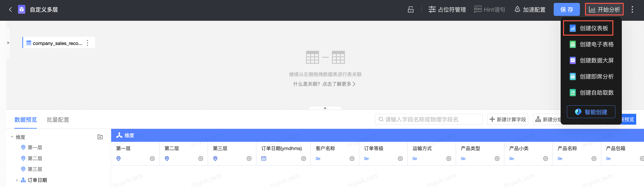Viewport: 644px width, 187px height.
Task: Expand the left side panel arrow
Action: tap(8, 43)
